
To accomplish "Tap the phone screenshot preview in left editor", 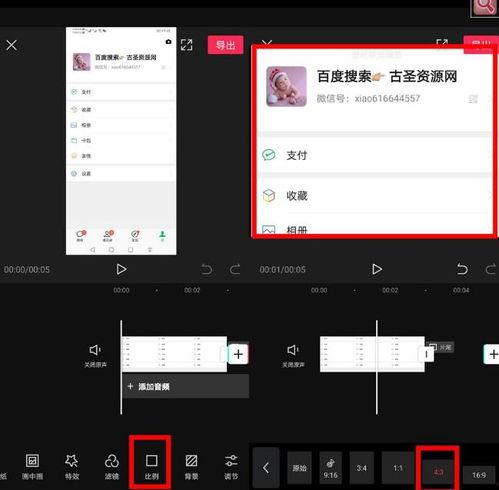I will pyautogui.click(x=121, y=141).
